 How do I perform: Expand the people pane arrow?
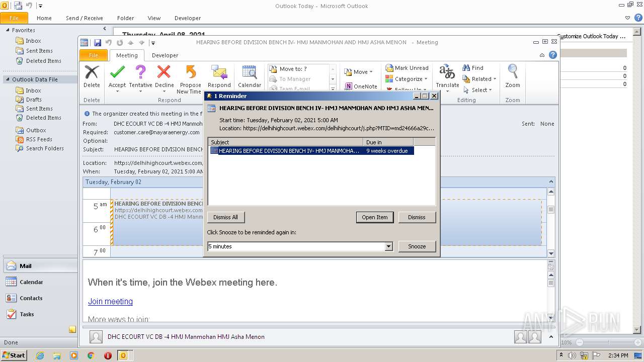551,337
